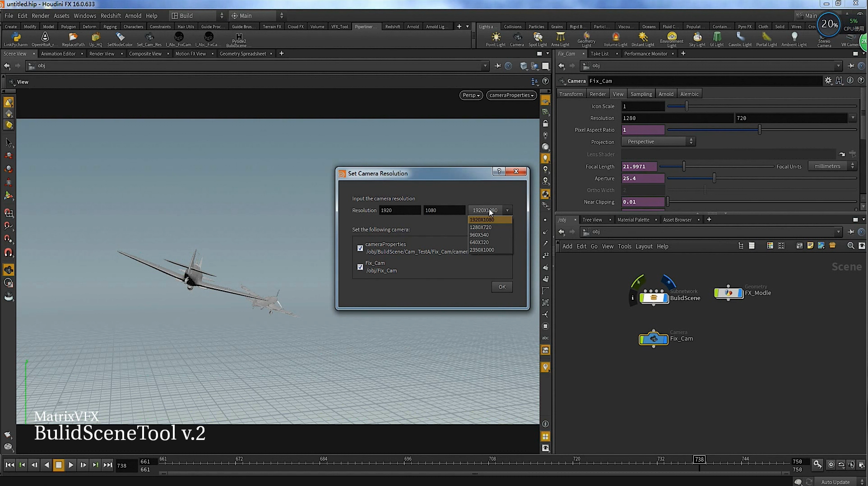Image resolution: width=868 pixels, height=486 pixels.
Task: Click OK in Set Camera Resolution dialog
Action: point(502,287)
